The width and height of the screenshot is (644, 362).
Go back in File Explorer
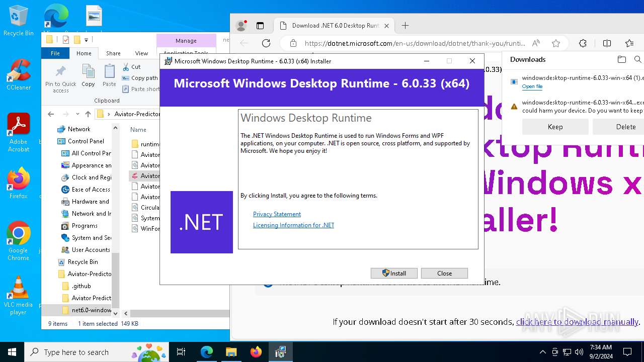point(51,114)
